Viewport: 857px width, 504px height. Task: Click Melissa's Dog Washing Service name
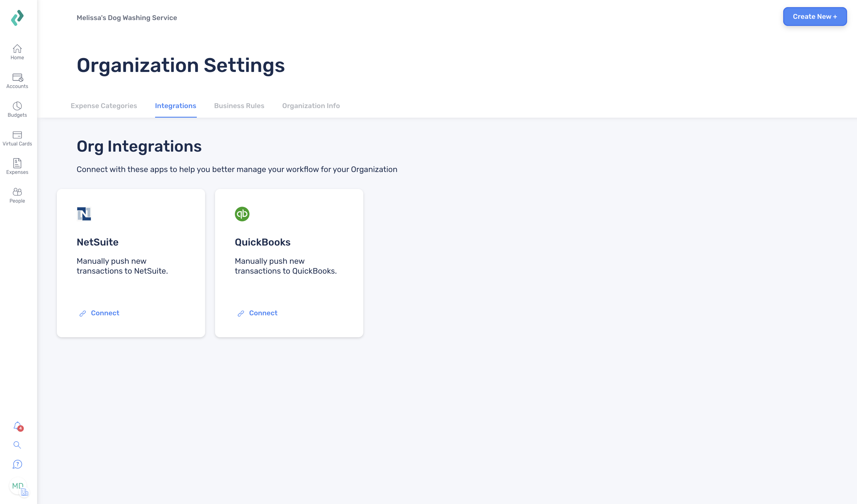point(127,18)
